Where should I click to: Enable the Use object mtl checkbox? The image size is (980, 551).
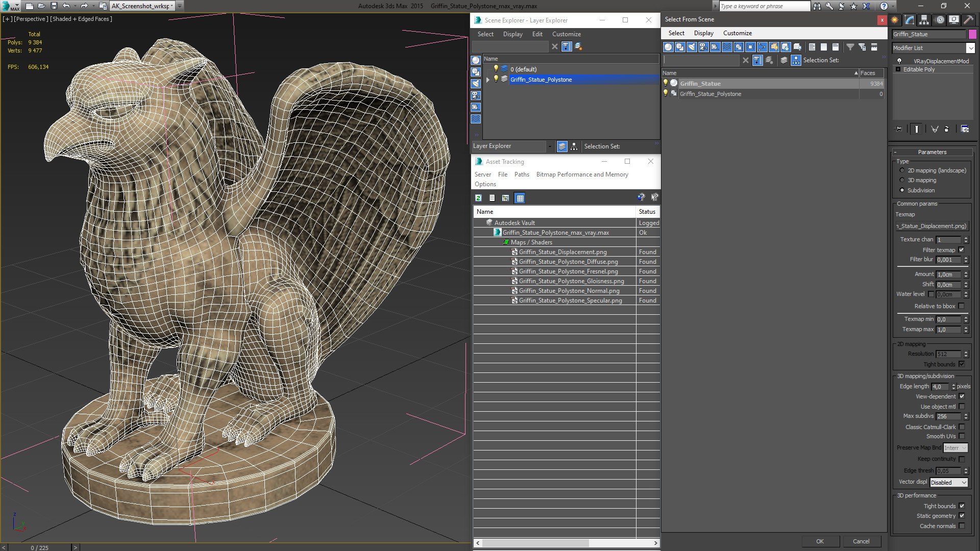click(962, 407)
